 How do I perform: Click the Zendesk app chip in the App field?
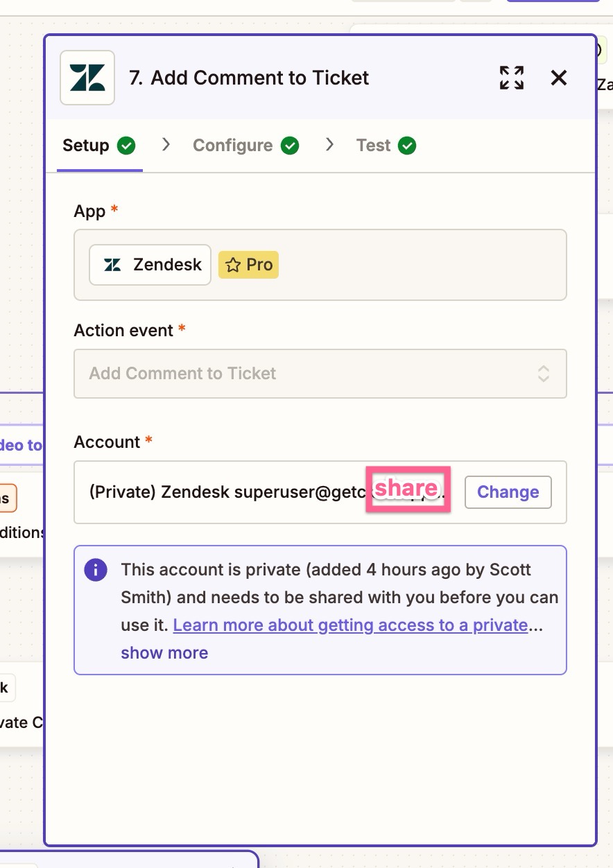pos(150,265)
